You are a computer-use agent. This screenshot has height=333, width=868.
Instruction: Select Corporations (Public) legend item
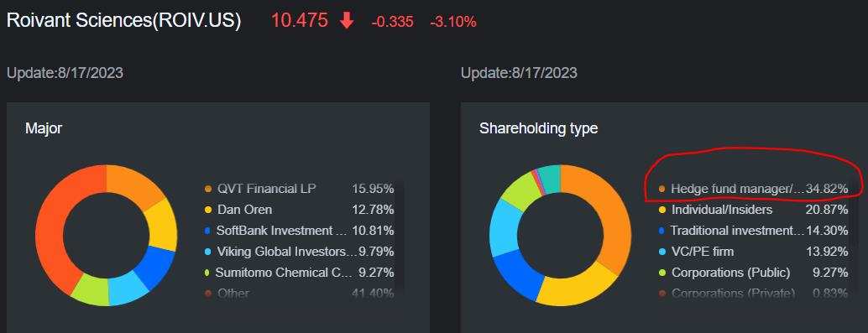[x=753, y=273]
